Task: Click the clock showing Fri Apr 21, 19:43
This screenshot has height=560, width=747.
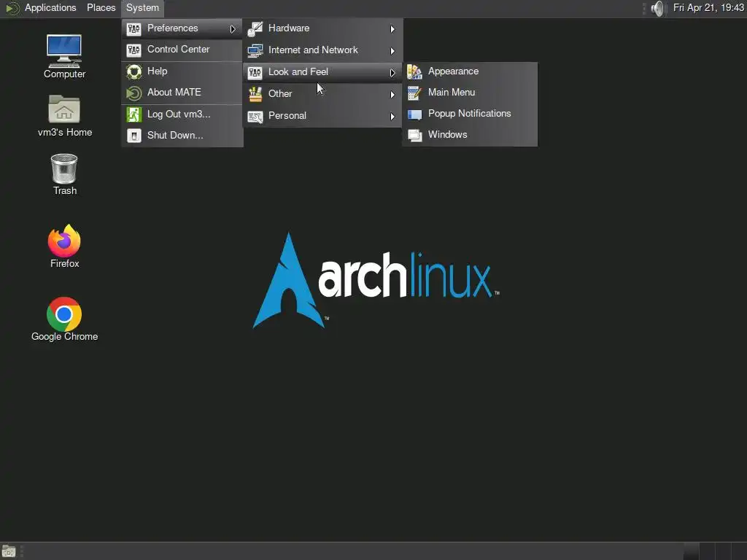Action: (708, 8)
